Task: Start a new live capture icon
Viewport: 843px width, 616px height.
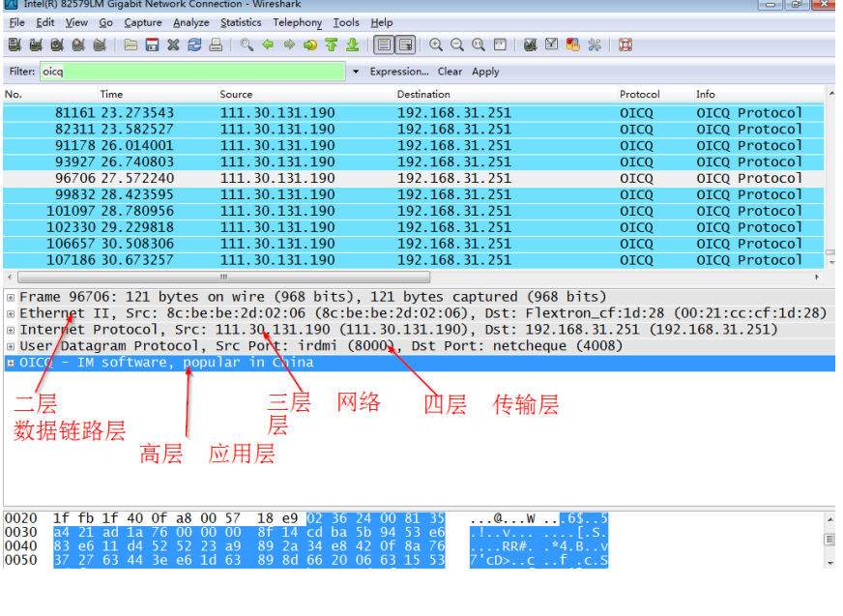Action: [57, 44]
